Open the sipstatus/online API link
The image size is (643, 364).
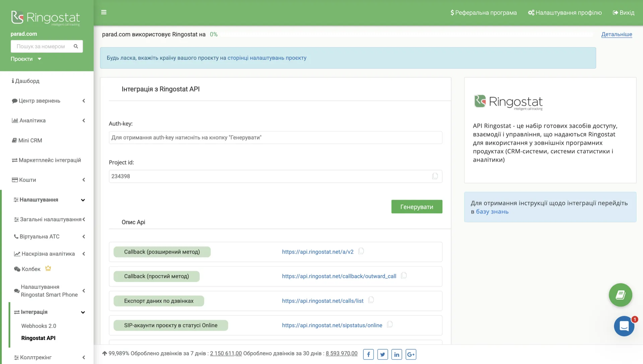click(332, 325)
